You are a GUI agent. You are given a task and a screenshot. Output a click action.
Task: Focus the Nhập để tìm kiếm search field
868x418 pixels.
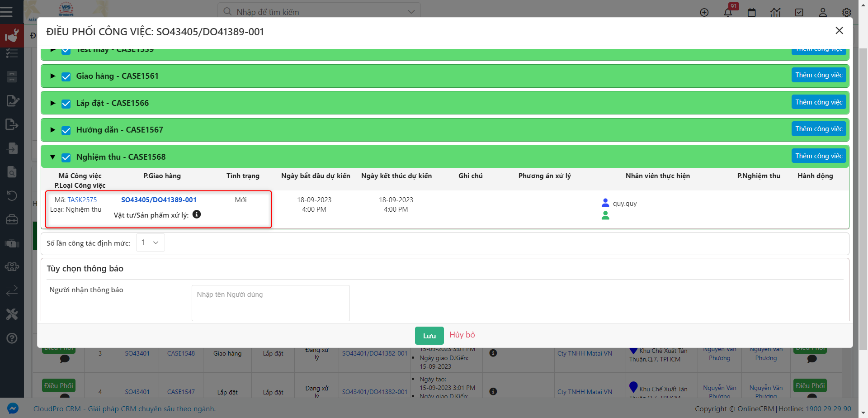319,12
